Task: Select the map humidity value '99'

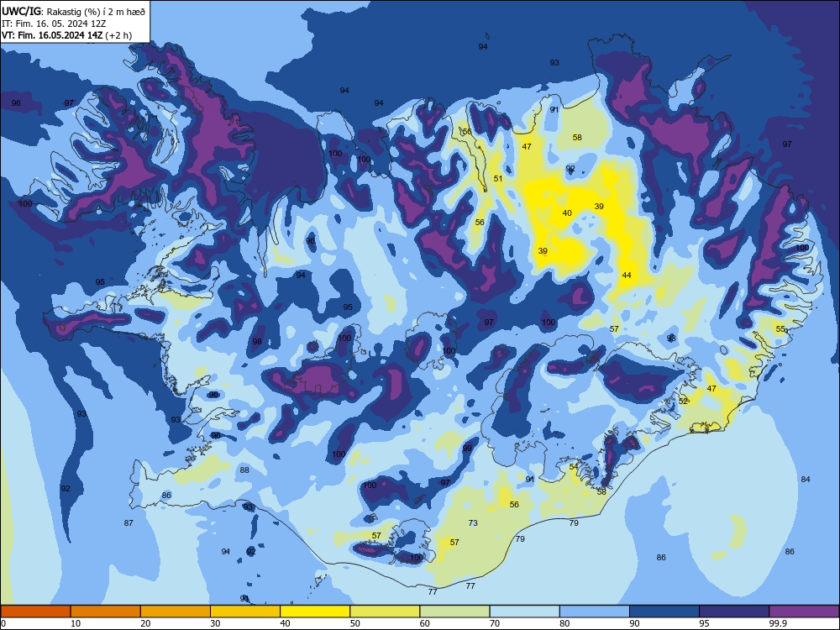Action: coord(468,448)
